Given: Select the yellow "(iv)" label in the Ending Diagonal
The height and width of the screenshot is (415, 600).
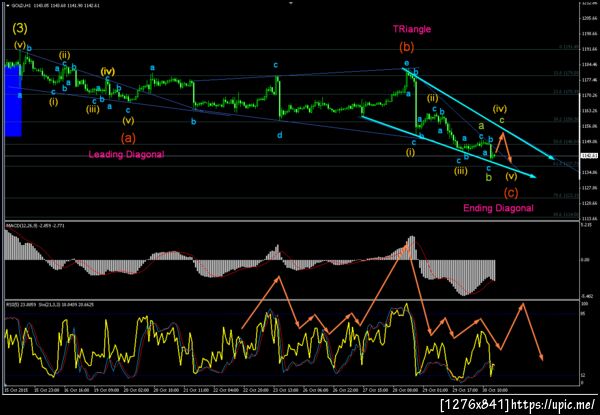Looking at the screenshot, I should coord(500,109).
